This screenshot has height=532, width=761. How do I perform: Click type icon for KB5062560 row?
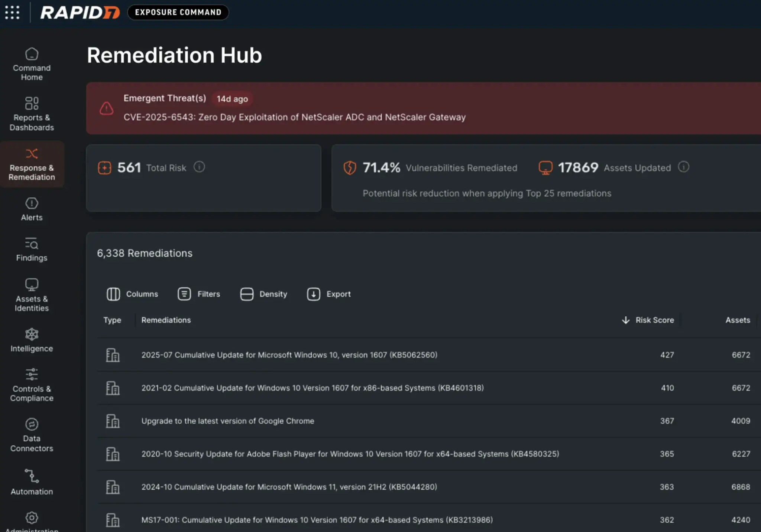point(113,355)
